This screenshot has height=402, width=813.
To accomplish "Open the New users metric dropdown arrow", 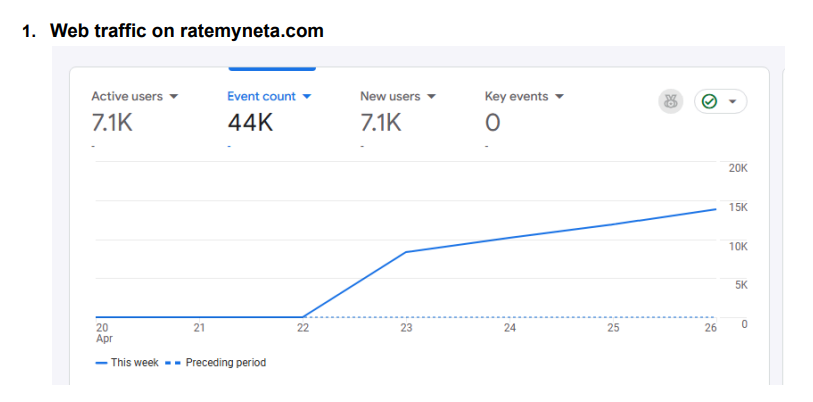I will pos(431,96).
